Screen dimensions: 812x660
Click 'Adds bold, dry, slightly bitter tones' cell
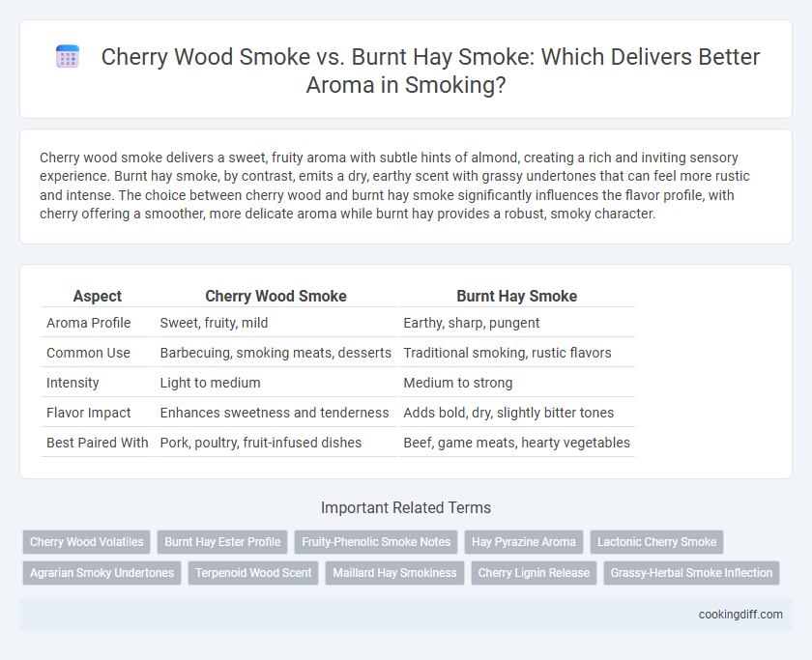click(x=516, y=413)
